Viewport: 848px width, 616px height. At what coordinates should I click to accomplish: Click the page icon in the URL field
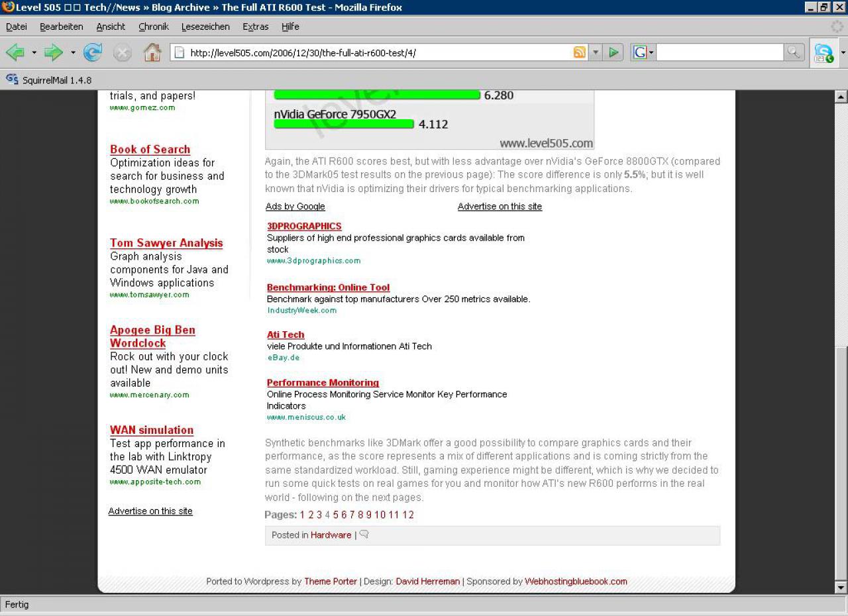tap(179, 53)
